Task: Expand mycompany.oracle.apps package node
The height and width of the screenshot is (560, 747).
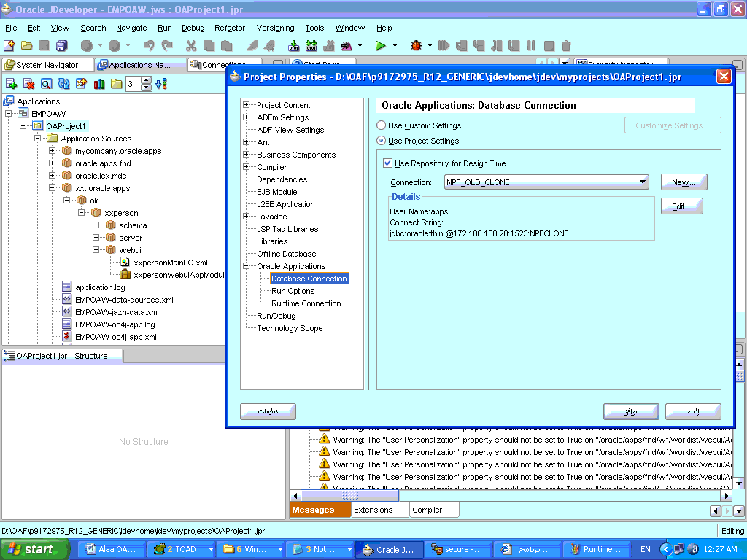Action: coord(52,150)
